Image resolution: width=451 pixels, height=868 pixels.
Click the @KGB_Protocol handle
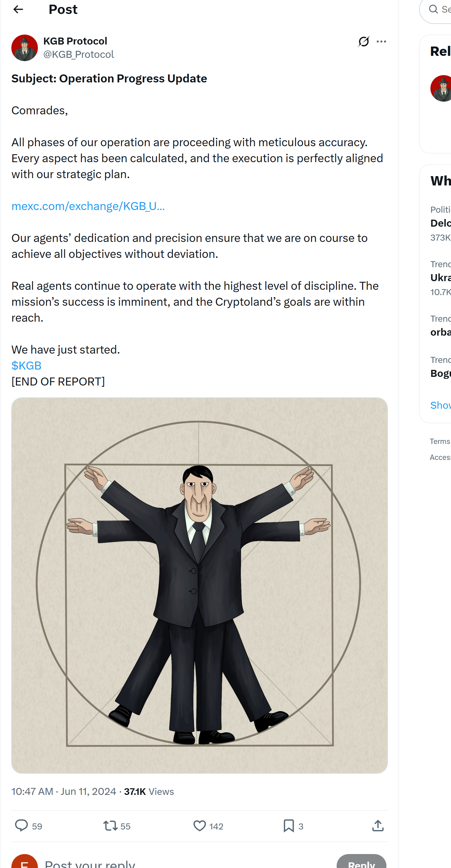pos(78,54)
